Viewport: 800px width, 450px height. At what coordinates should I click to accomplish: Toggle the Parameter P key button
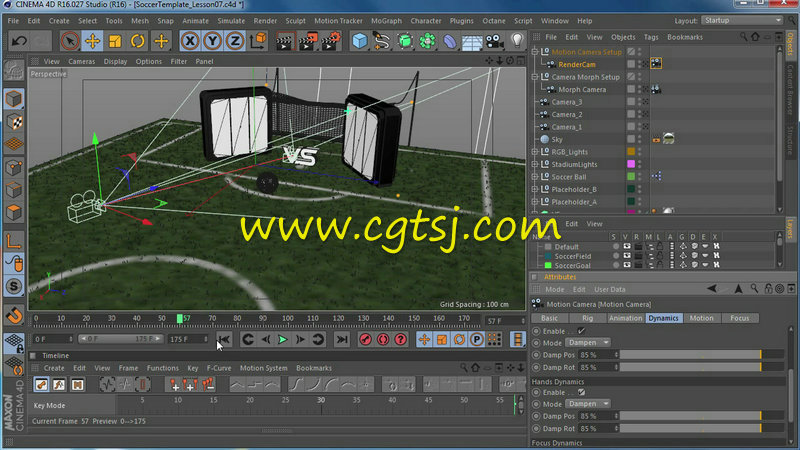[477, 339]
